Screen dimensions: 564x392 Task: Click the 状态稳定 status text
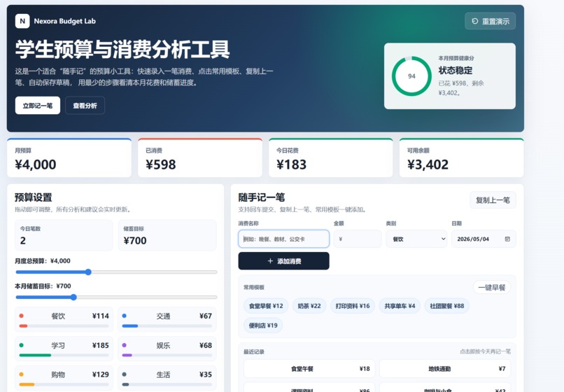(x=455, y=70)
